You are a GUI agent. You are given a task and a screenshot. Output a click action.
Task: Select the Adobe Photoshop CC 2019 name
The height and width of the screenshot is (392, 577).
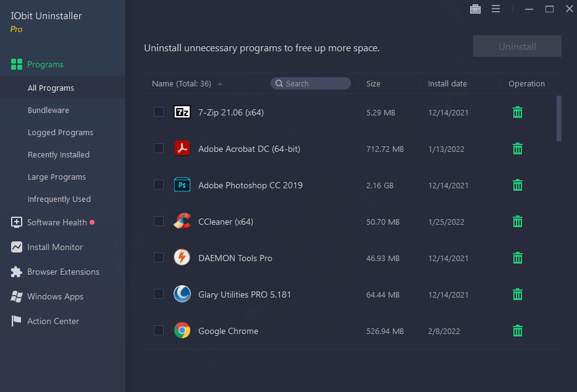point(250,185)
